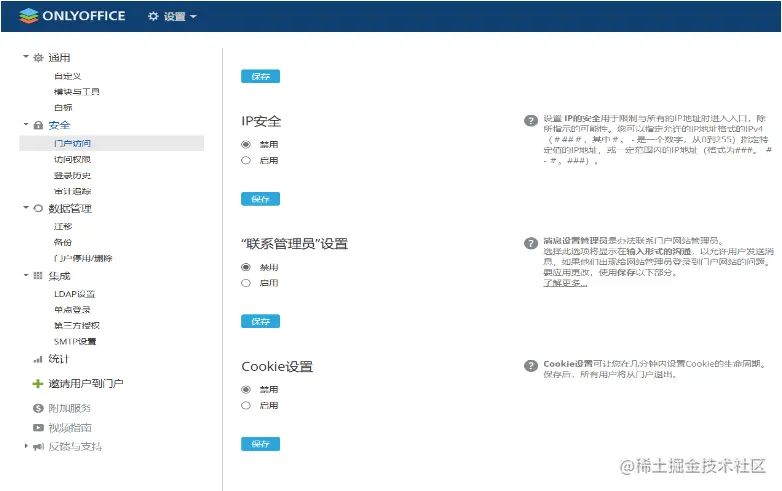The height and width of the screenshot is (491, 782).
Task: Click the Cookie设置 help question icon
Action: point(531,366)
